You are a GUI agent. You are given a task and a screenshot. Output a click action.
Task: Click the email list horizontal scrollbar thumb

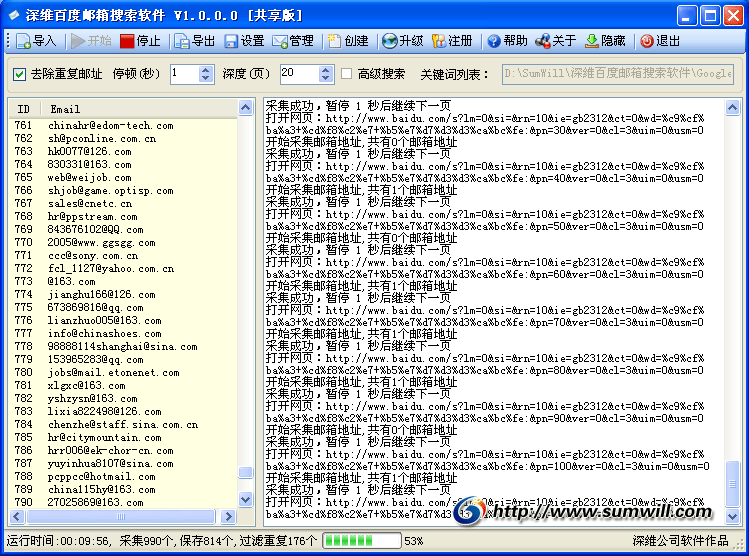pyautogui.click(x=121, y=516)
